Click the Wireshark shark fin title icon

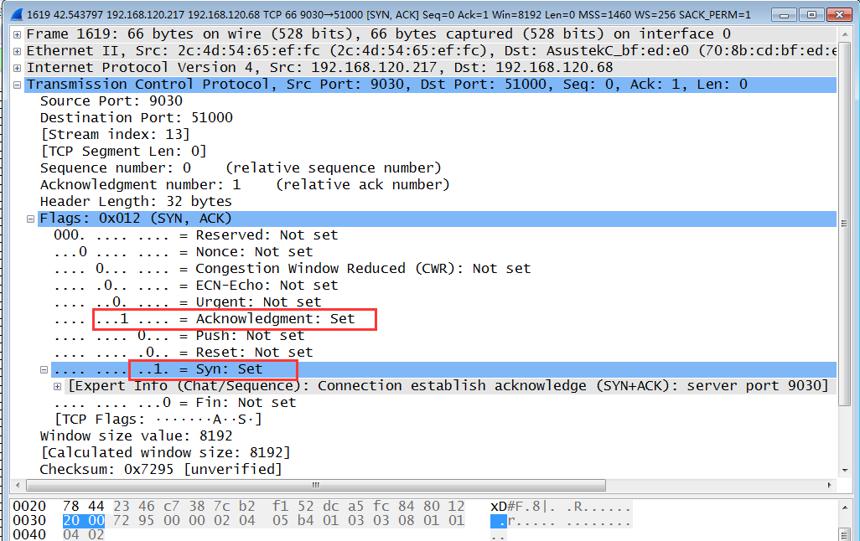(17, 14)
